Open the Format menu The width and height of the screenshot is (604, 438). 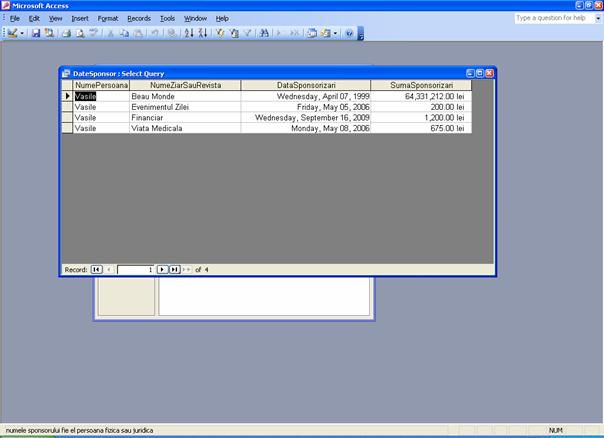(x=108, y=18)
